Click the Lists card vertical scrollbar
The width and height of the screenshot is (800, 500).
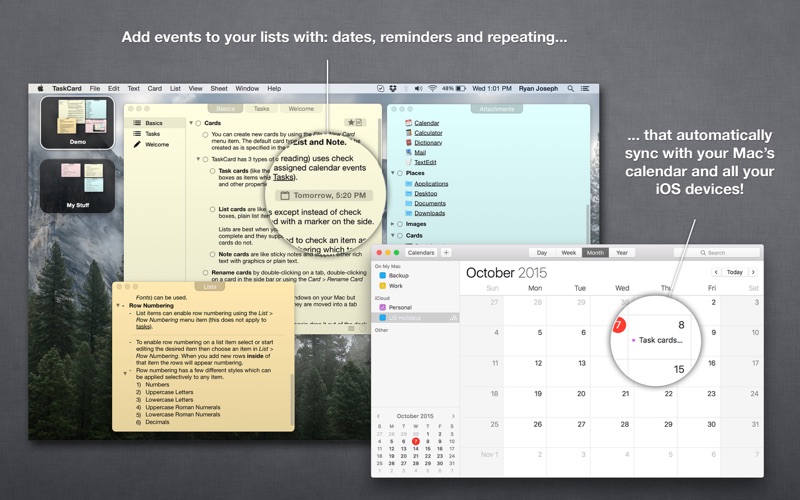pos(292,399)
